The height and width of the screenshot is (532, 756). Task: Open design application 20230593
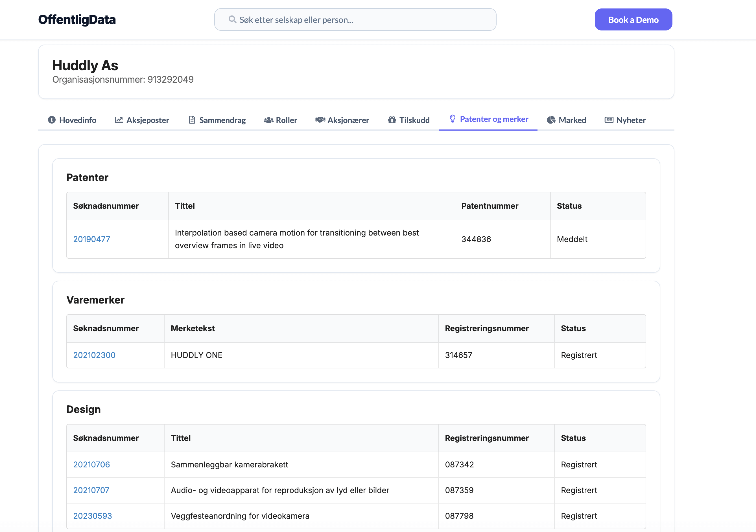[x=93, y=516]
